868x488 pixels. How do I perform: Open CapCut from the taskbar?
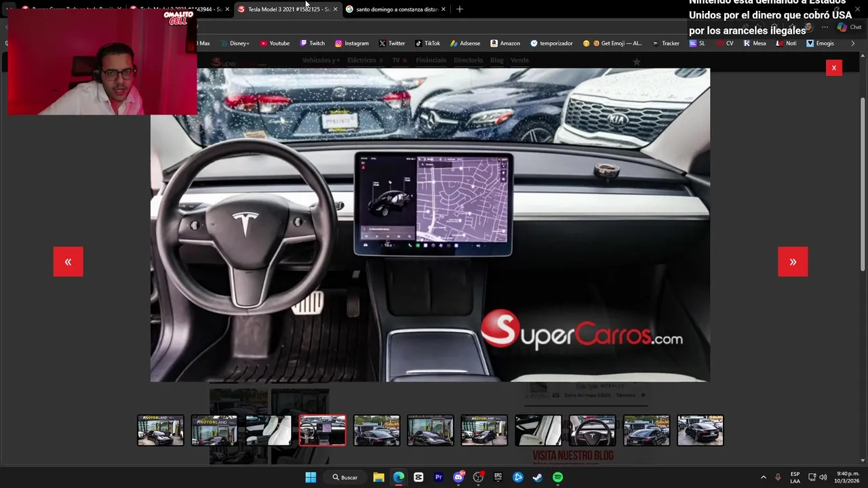[418, 477]
